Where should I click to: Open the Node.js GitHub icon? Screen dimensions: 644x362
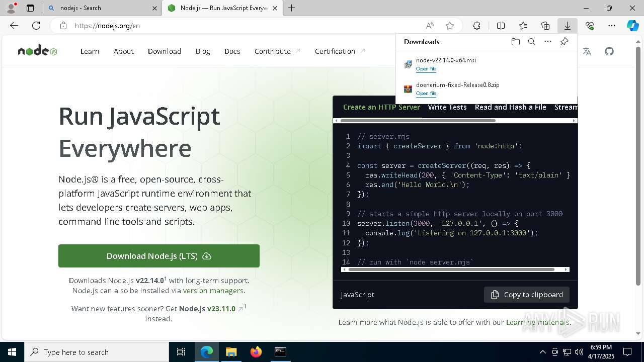click(609, 51)
